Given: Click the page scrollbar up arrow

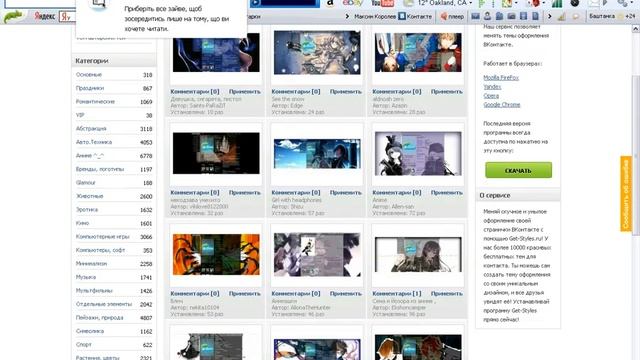Looking at the screenshot, I should tap(636, 29).
